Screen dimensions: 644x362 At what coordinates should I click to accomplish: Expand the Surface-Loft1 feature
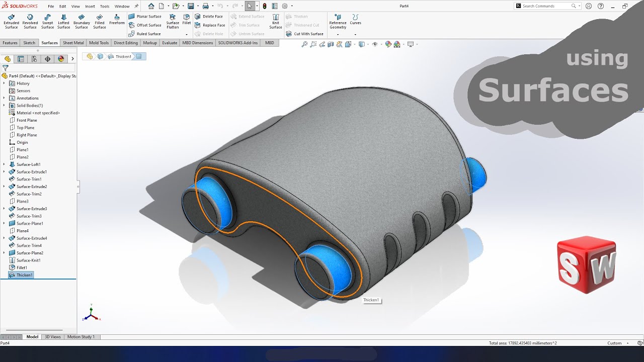pos(4,164)
